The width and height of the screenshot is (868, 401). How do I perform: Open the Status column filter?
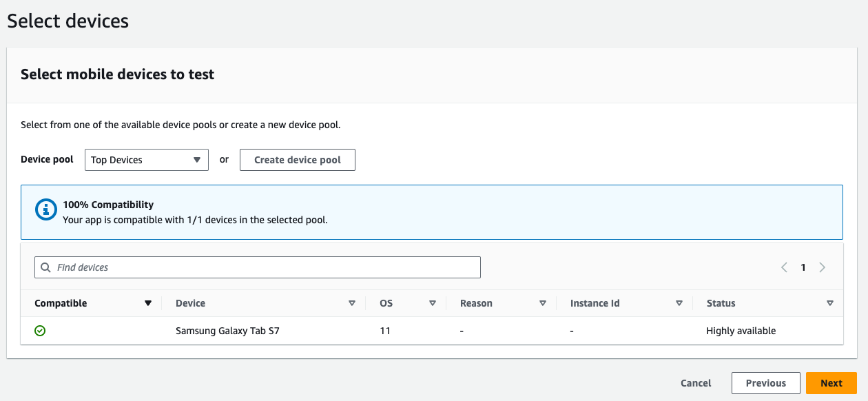[830, 303]
